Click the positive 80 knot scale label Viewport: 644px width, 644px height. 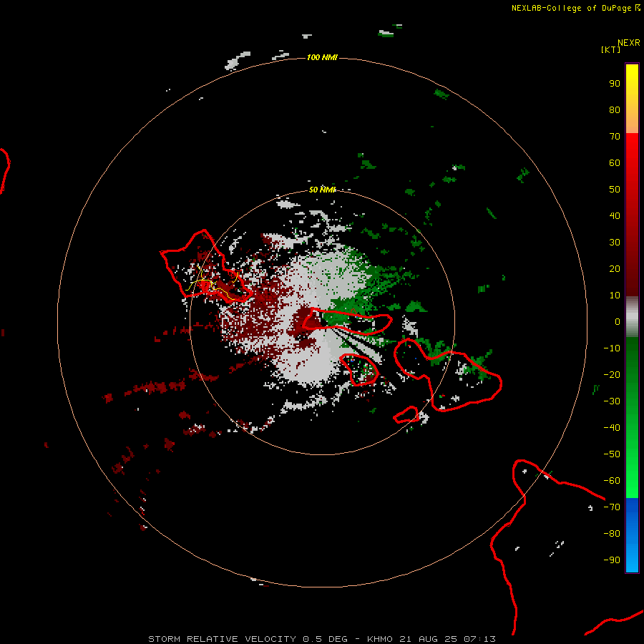click(615, 109)
